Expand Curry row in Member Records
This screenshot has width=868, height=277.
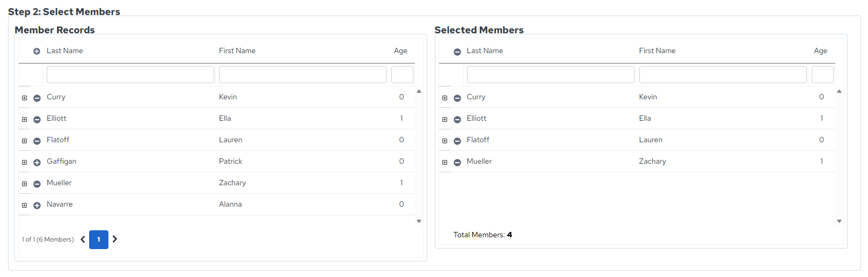24,98
